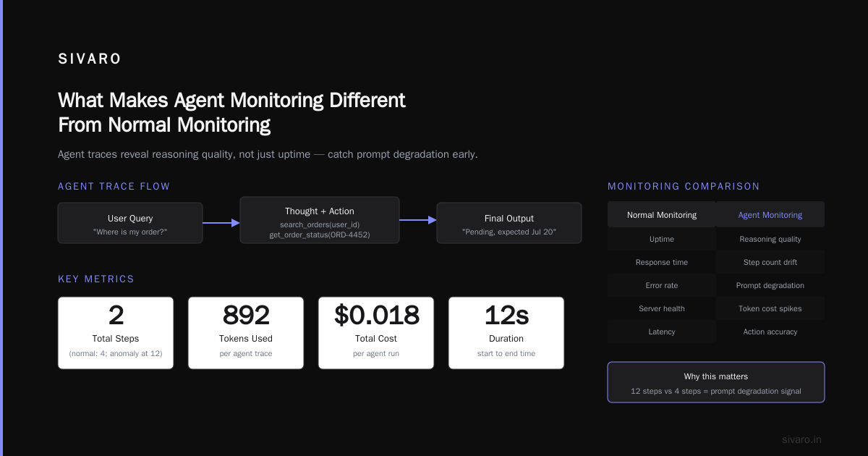
Task: Click the "Where is my order?" query text
Action: pyautogui.click(x=130, y=231)
